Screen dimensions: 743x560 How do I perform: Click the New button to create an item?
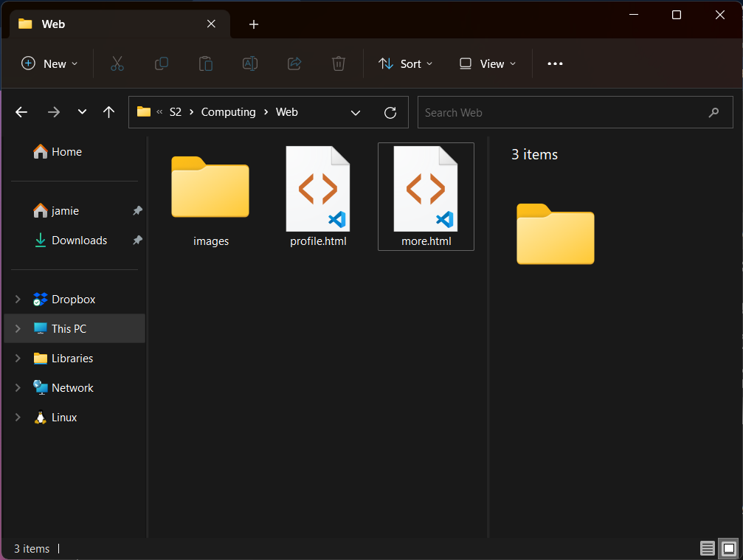49,63
